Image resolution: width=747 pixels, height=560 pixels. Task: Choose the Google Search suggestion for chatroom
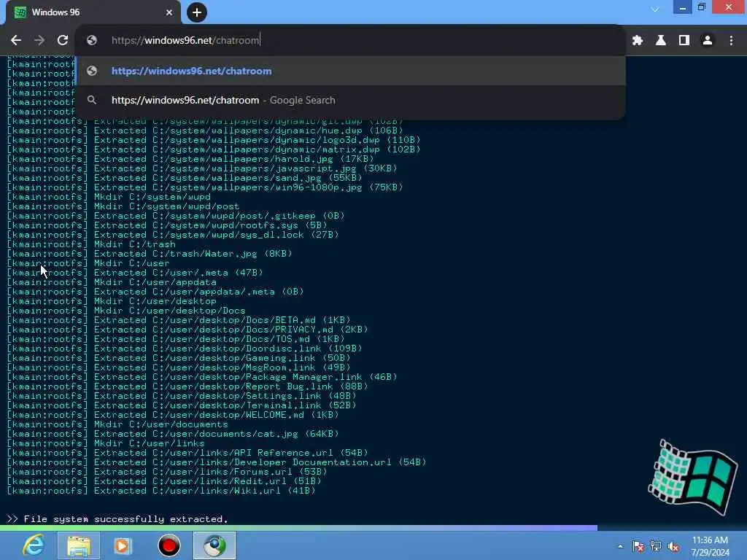(x=351, y=100)
